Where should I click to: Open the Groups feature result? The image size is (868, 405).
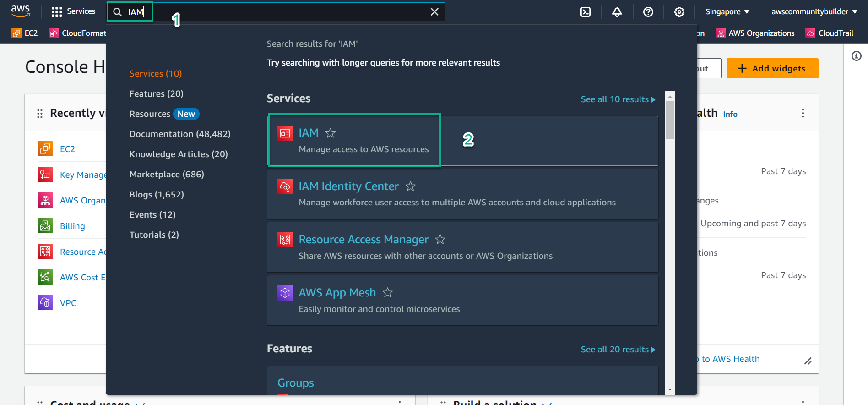[x=296, y=383]
